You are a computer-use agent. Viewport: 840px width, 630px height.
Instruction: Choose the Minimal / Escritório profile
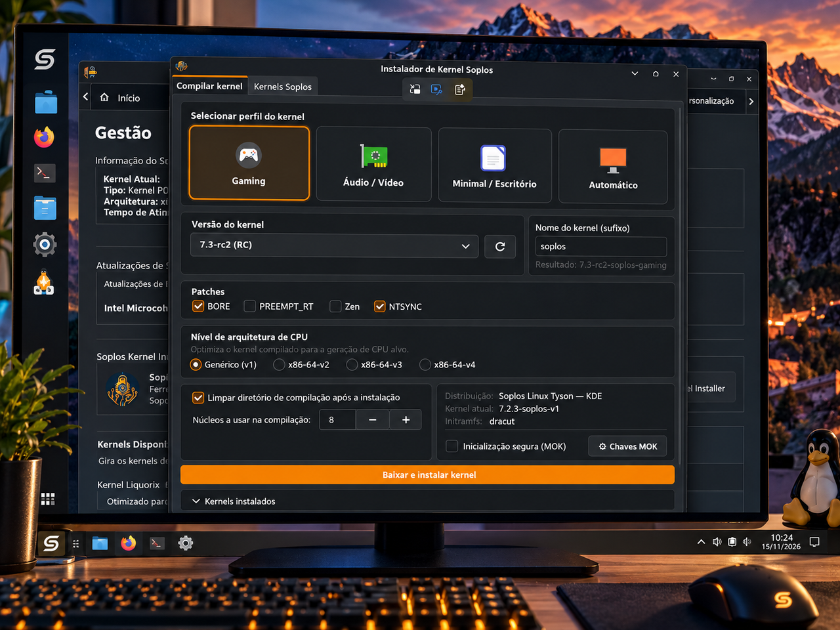tap(495, 166)
